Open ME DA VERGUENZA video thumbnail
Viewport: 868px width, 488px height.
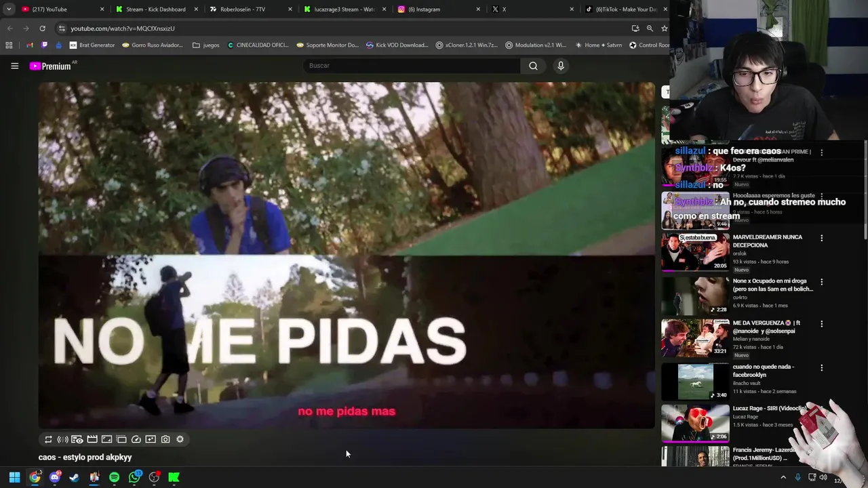point(695,338)
